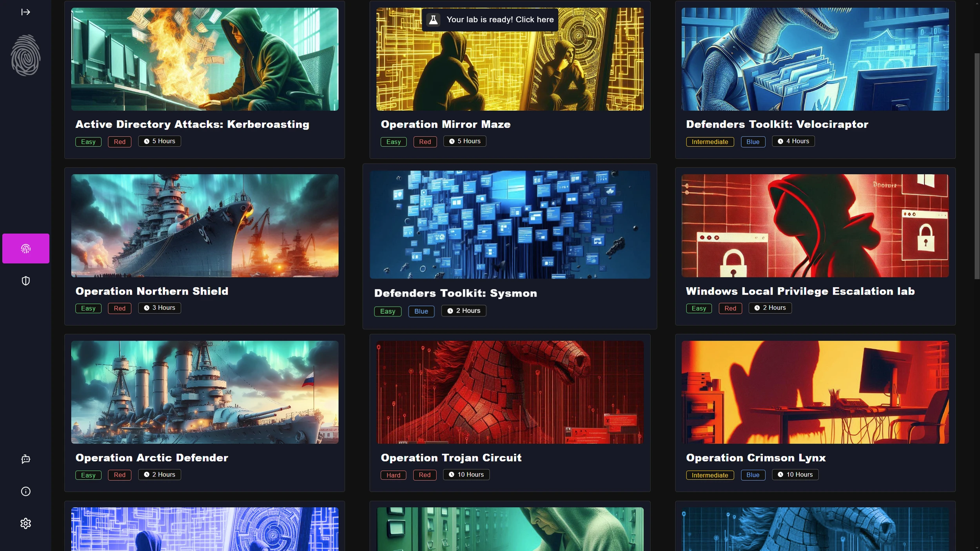
Task: Click the Easy tag on Sysmon card
Action: click(x=388, y=311)
